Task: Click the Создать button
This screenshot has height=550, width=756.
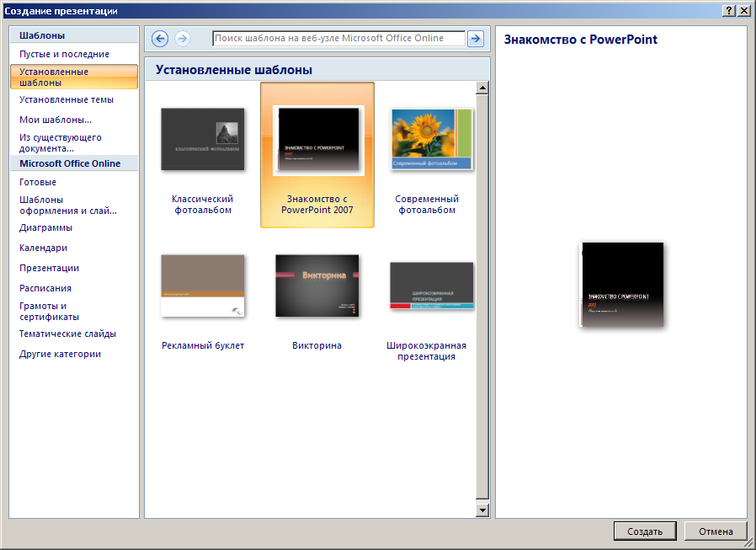Action: pos(645,531)
